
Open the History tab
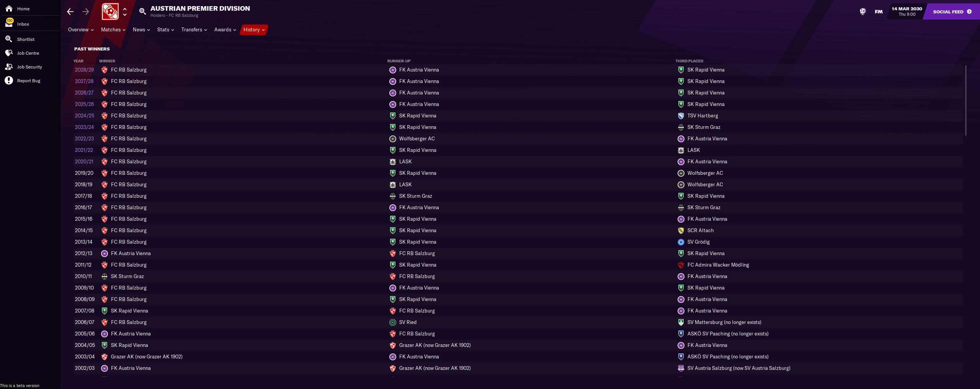[254, 29]
